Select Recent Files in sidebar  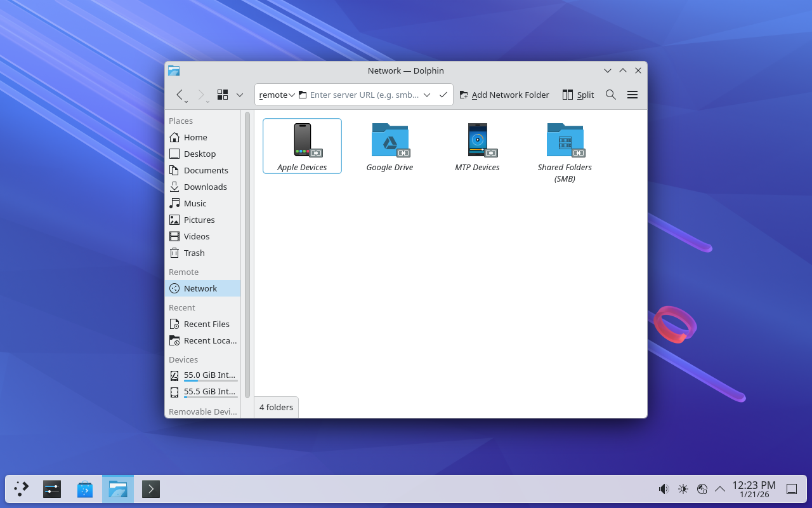(x=206, y=324)
